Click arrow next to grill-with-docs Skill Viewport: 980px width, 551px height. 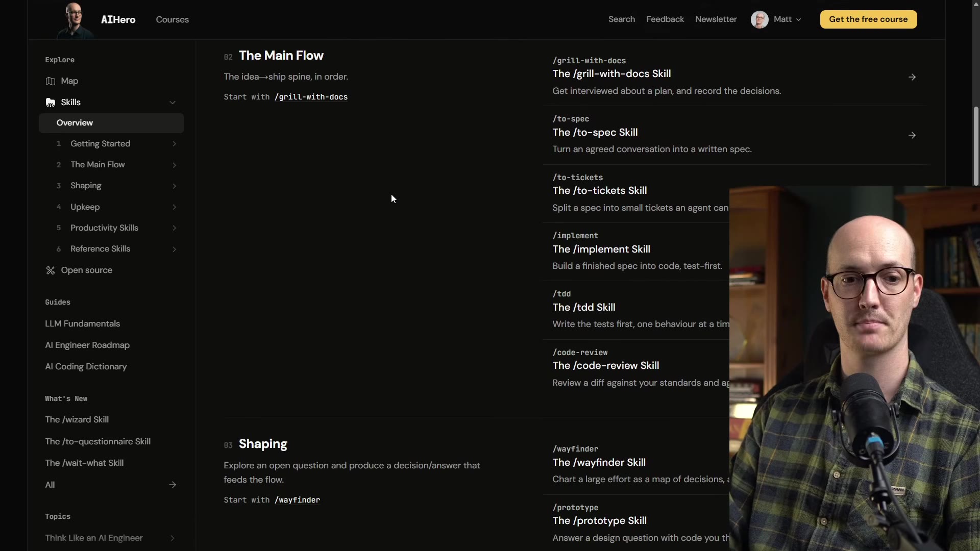(x=912, y=77)
